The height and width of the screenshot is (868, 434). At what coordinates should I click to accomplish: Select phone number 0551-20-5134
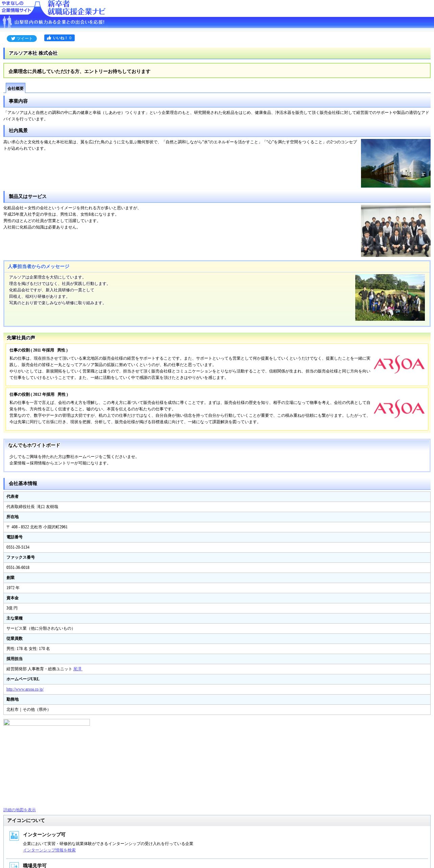[18, 547]
